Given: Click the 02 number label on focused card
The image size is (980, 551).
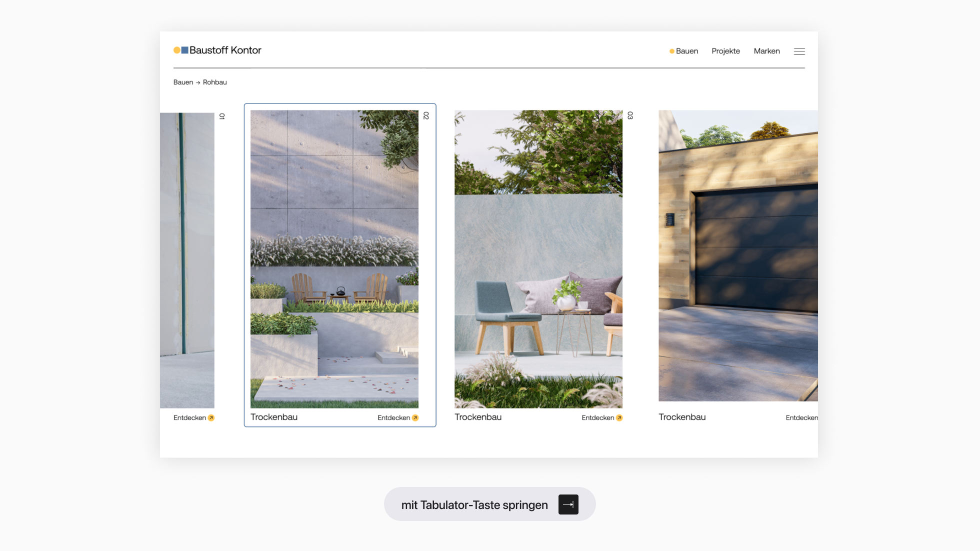Looking at the screenshot, I should pyautogui.click(x=426, y=115).
